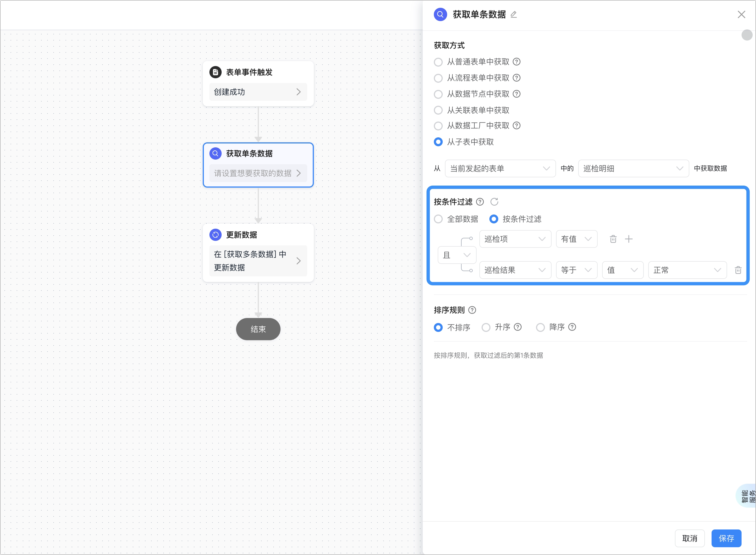Delete the 巡检项 filter condition row
The image size is (756, 555).
613,239
